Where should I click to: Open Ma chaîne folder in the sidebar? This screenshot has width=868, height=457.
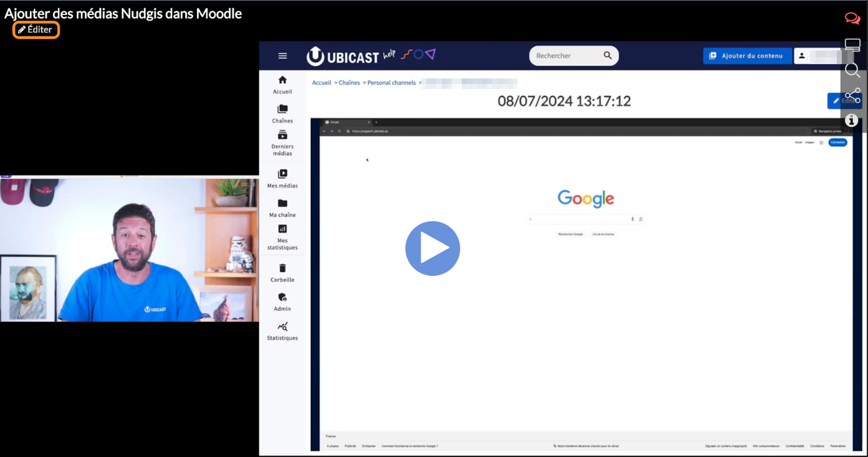282,208
